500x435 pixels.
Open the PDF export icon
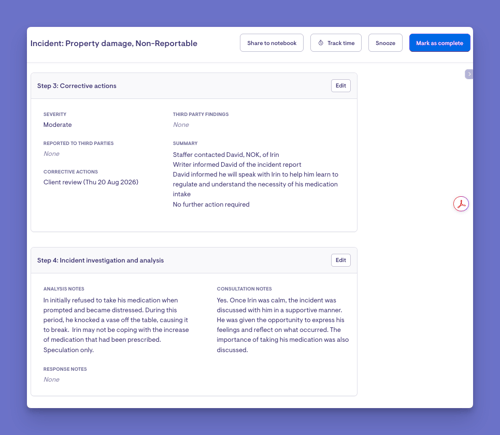point(461,204)
